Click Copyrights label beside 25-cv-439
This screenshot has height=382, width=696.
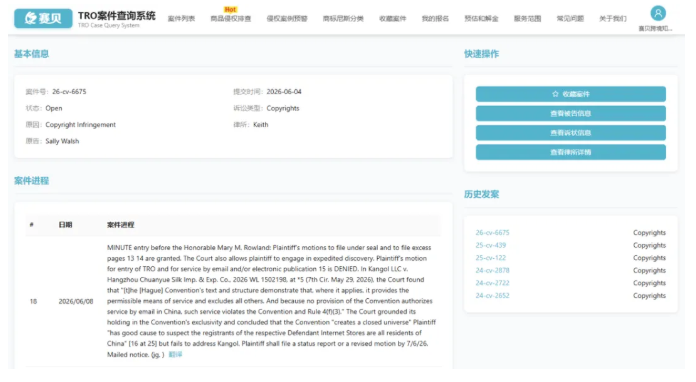coord(649,245)
